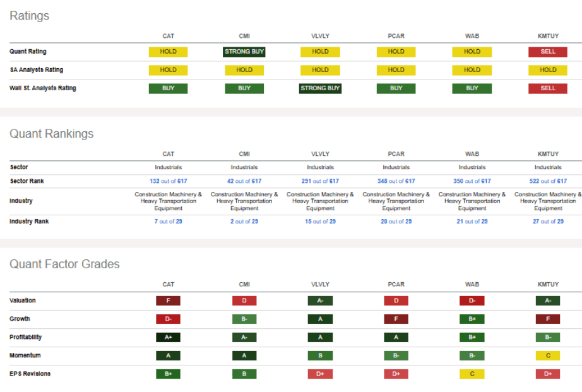Click the SA Analysts Rating row label

point(36,70)
